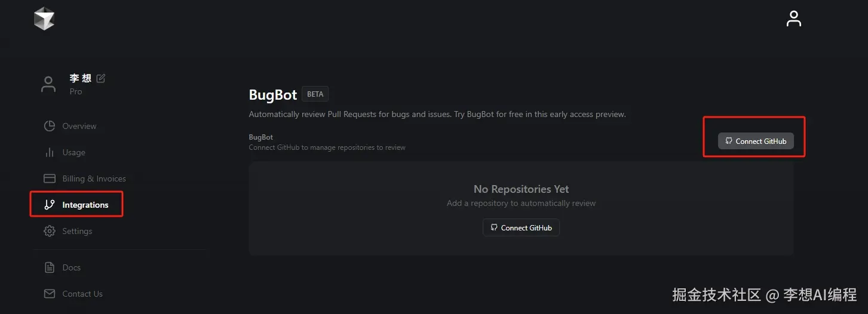Click the Cursor logo at top left
Image resolution: width=868 pixels, height=314 pixels.
[x=44, y=19]
